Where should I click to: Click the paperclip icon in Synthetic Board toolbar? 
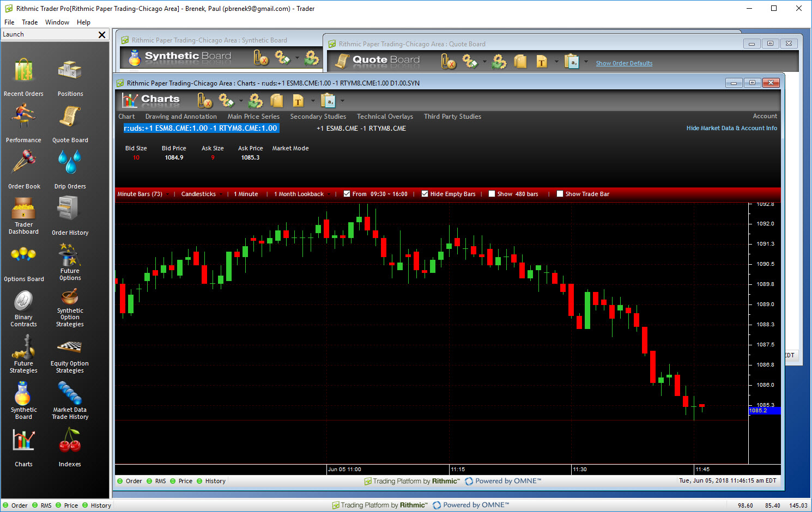261,58
